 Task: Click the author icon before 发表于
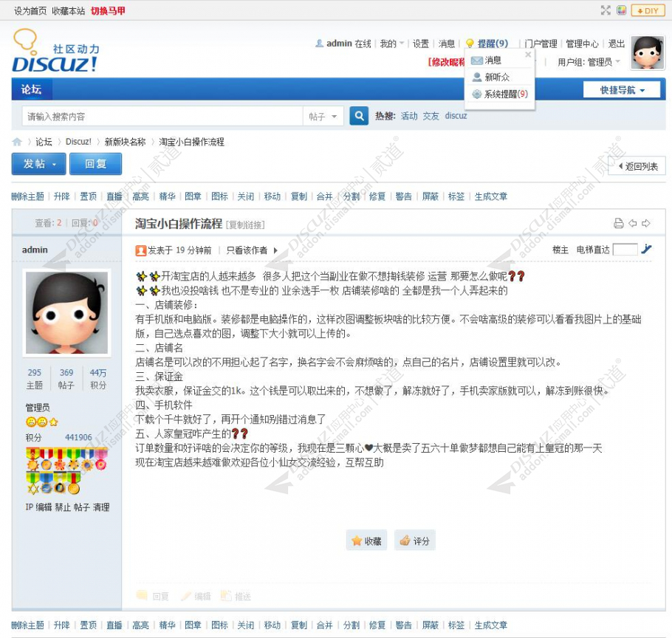141,250
